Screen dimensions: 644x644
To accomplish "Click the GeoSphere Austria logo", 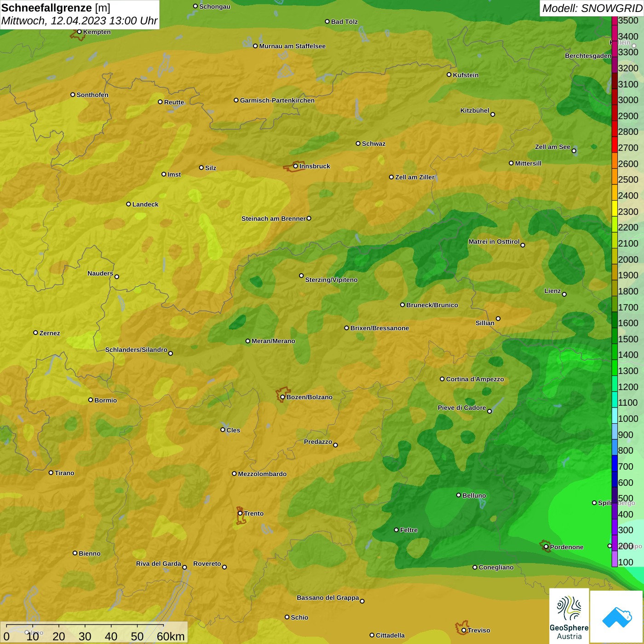I will (x=569, y=615).
